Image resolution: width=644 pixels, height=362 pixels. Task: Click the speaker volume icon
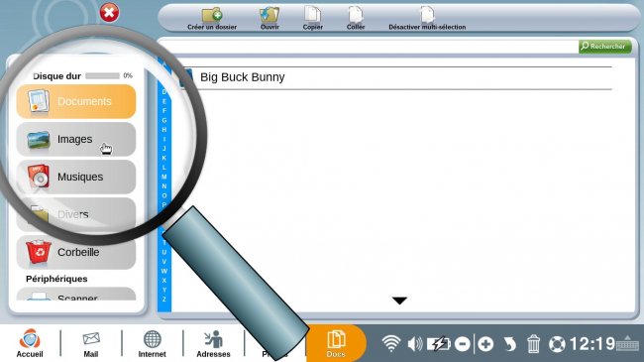pos(415,343)
